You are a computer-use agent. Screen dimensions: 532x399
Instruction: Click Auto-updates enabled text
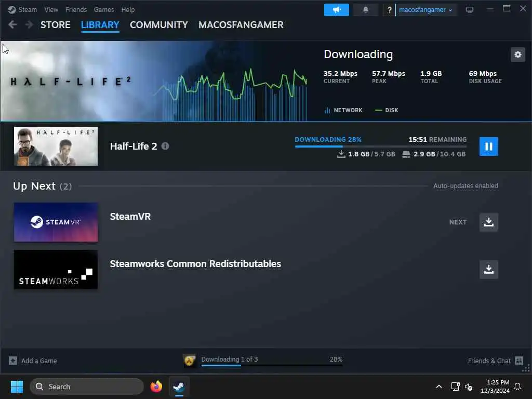(465, 186)
